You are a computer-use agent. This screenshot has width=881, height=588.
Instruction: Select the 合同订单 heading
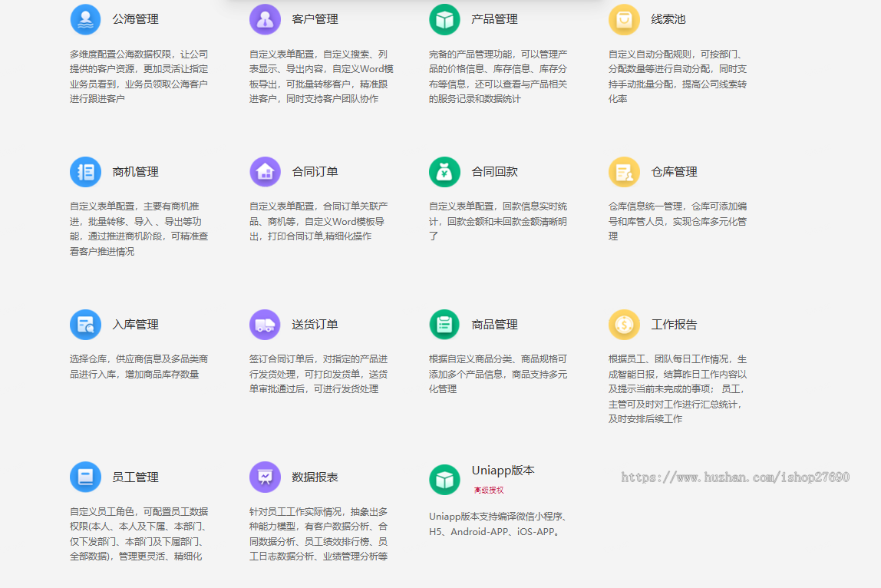(315, 171)
